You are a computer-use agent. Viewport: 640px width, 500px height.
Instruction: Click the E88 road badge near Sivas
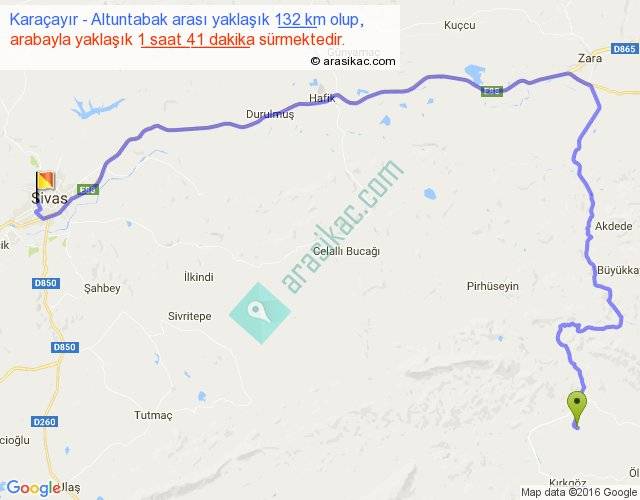point(88,189)
